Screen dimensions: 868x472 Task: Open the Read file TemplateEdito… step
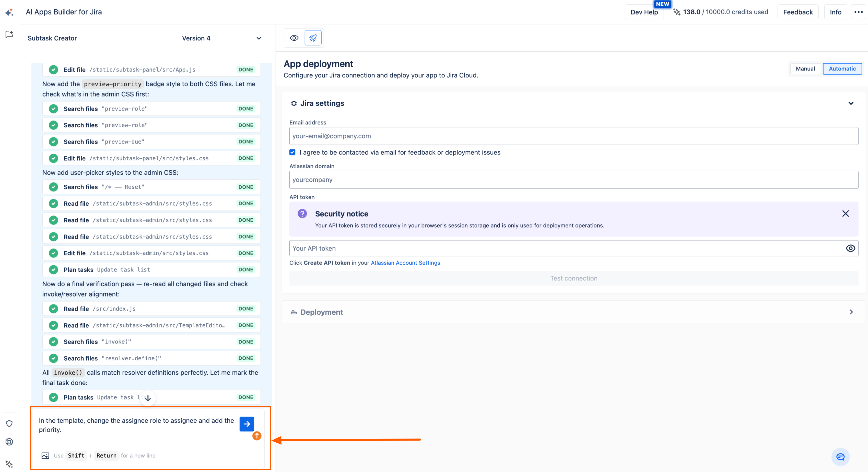[x=152, y=325]
